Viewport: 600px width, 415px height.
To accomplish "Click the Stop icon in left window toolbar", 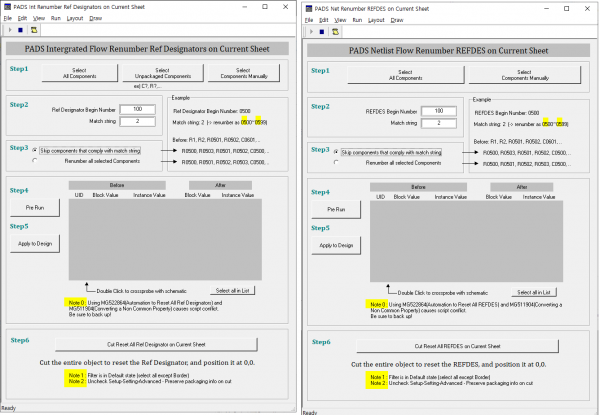I will (x=20, y=29).
